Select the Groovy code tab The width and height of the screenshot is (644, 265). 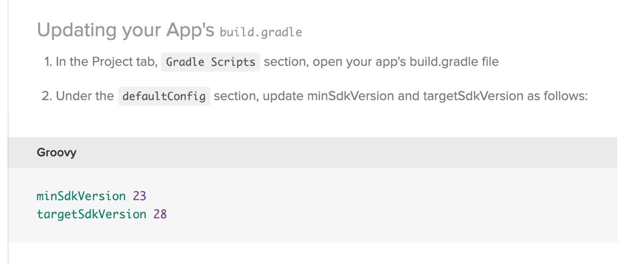click(x=56, y=152)
